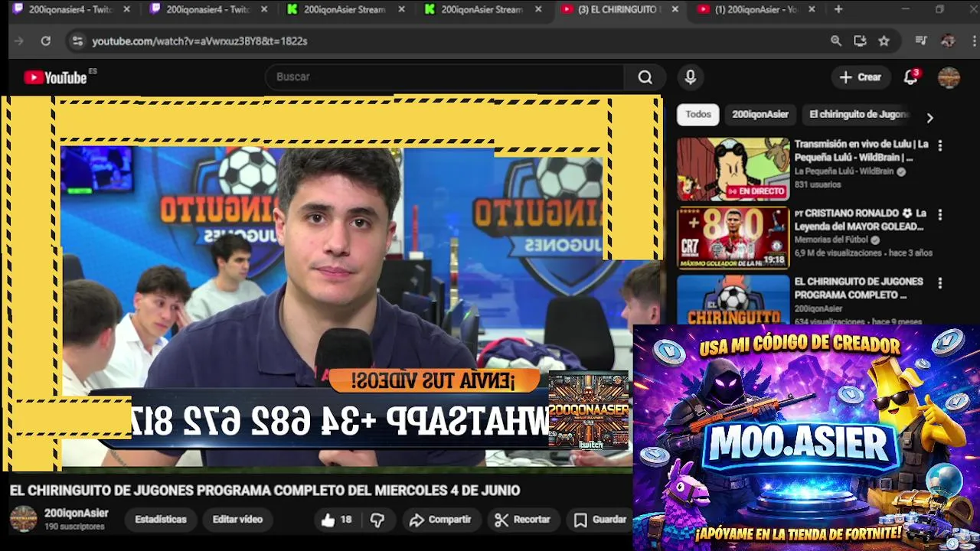
Task: Open title 'CRISTIANO RONALDO La Leyenda del MAYOR GOLEAD...'
Action: (861, 220)
